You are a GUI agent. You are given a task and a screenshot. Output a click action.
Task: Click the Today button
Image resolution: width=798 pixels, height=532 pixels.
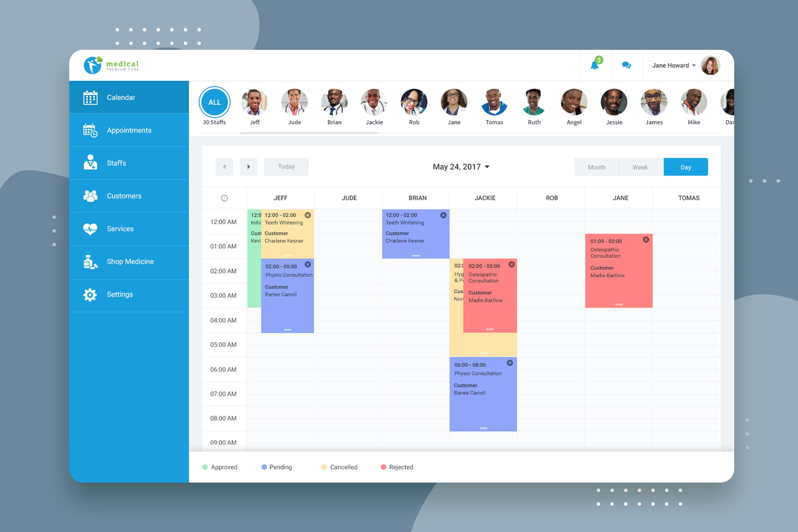pos(287,166)
